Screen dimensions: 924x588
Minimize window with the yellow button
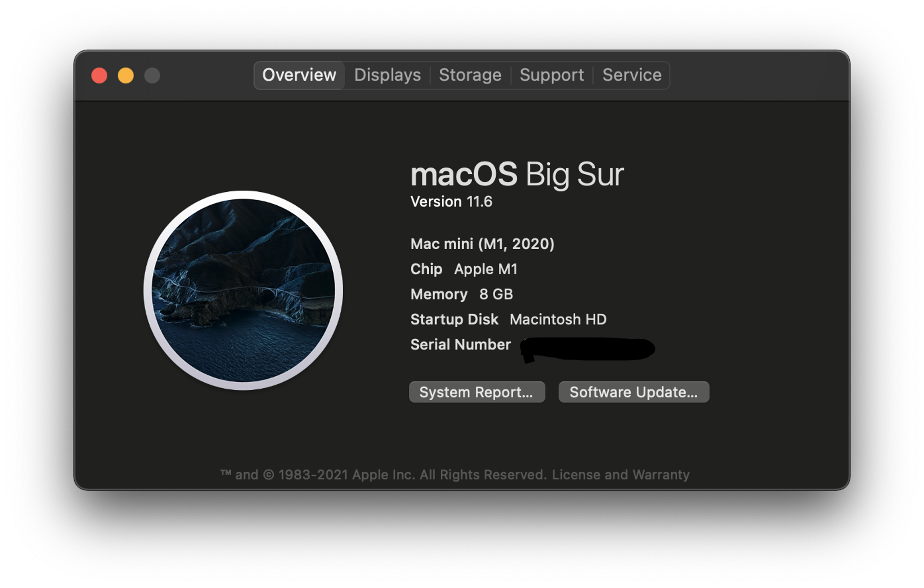point(126,75)
